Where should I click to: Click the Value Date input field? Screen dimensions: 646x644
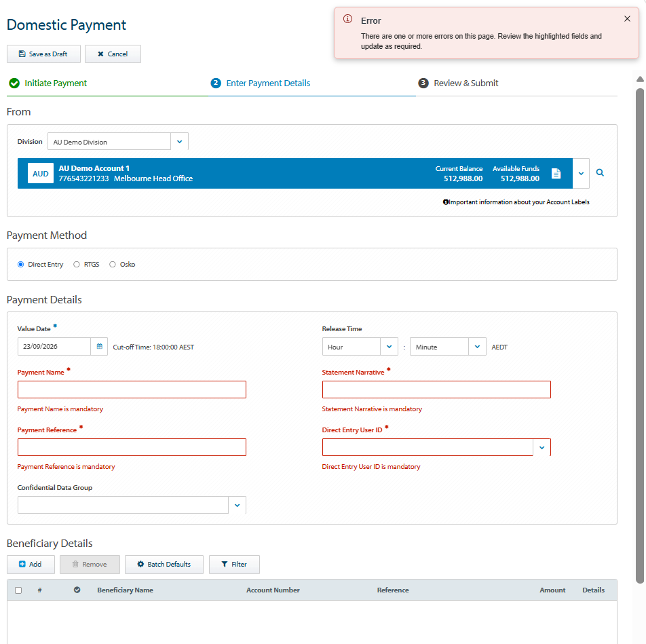point(54,347)
